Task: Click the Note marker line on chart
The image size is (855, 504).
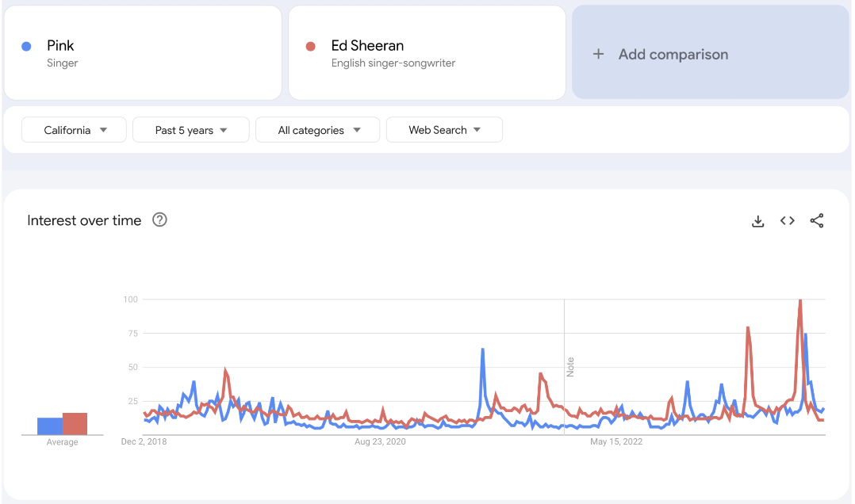Action: pyautogui.click(x=565, y=366)
